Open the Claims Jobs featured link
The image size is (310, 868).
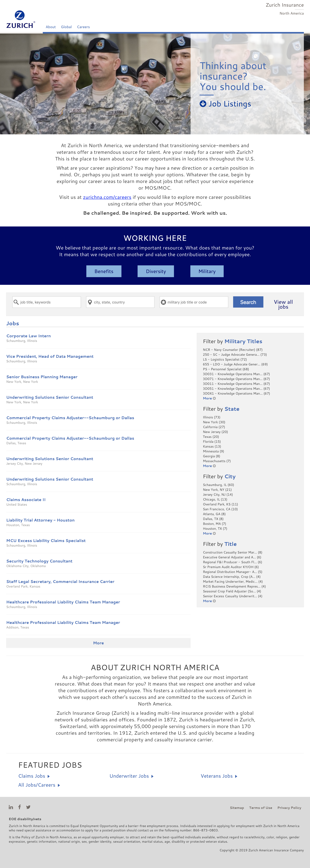click(34, 776)
